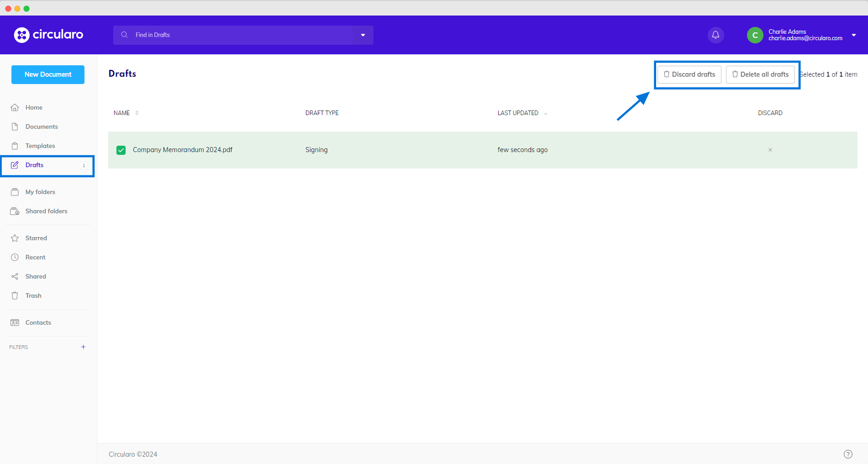Uncheck the Company Memorandum 2024.pdf checkbox
The width and height of the screenshot is (868, 464).
coord(121,150)
